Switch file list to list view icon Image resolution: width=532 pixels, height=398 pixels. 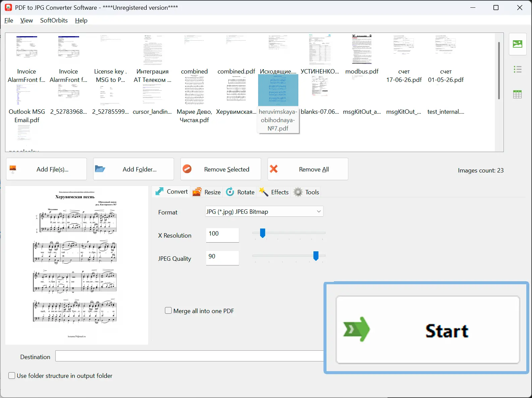(x=518, y=69)
